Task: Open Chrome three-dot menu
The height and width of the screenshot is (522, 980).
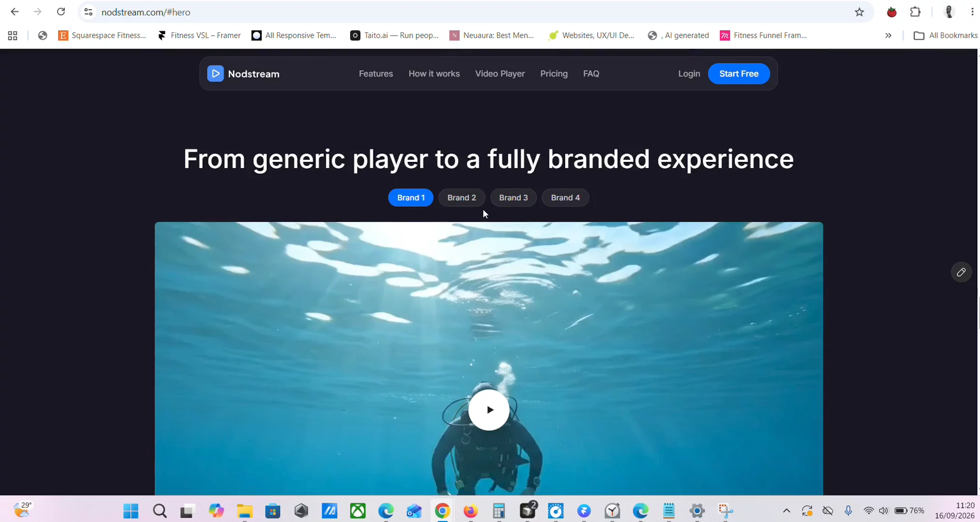Action: 972,12
